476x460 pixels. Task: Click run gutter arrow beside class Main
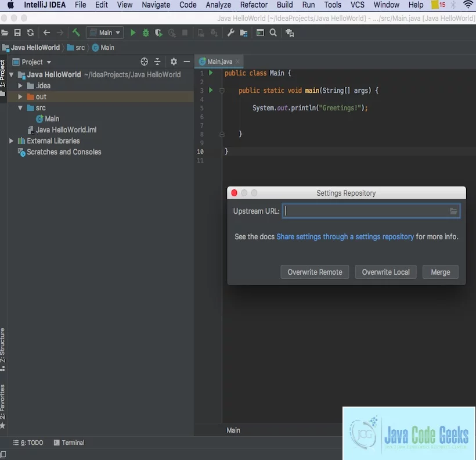coord(211,73)
